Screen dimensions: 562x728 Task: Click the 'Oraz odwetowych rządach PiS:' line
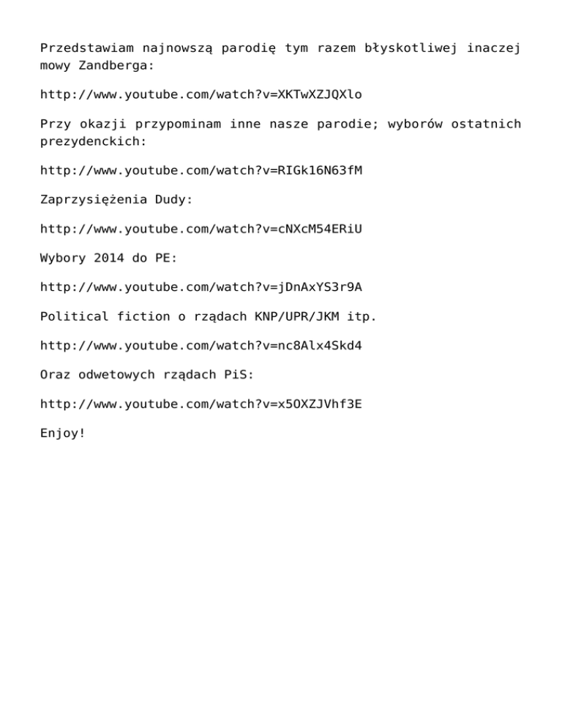coord(147,375)
